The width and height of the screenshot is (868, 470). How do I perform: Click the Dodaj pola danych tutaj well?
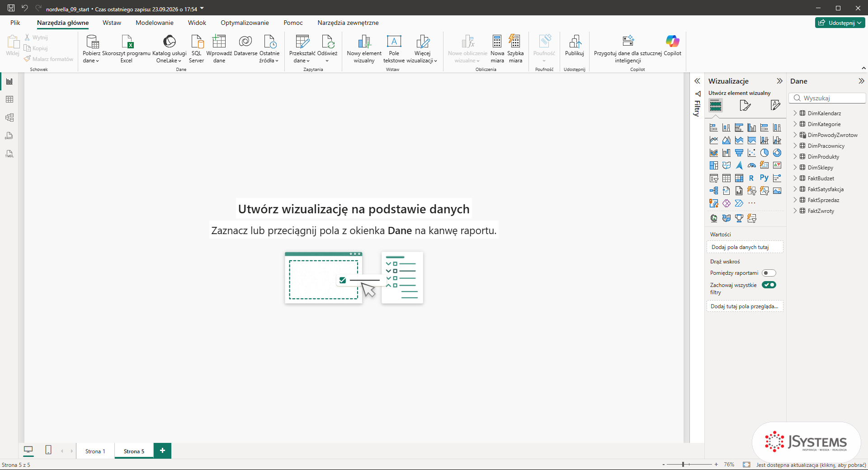pyautogui.click(x=745, y=247)
